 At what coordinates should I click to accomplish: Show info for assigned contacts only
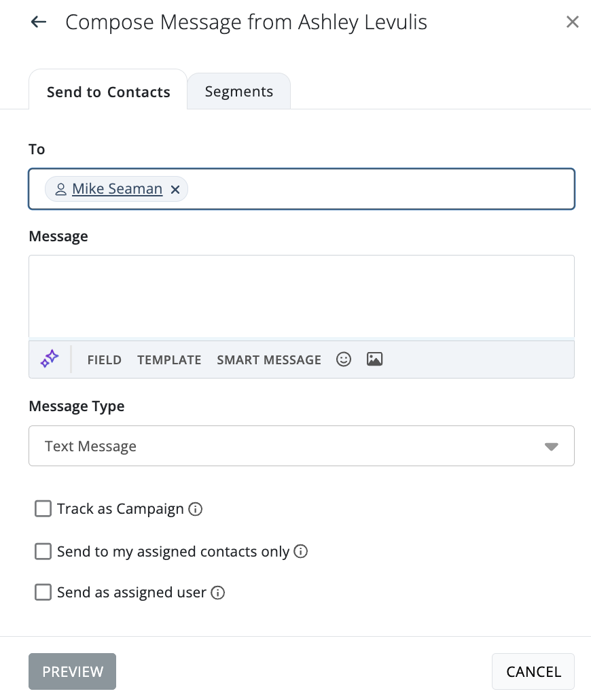point(301,552)
